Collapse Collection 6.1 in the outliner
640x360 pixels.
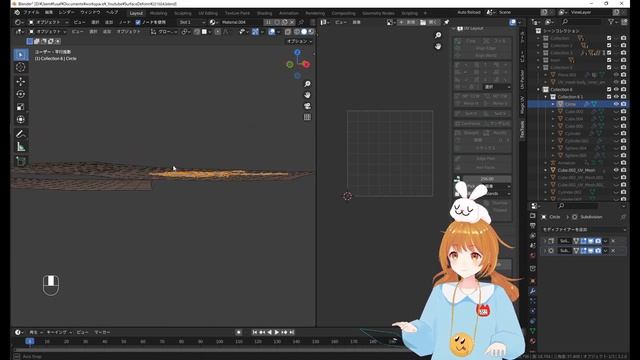[546, 97]
